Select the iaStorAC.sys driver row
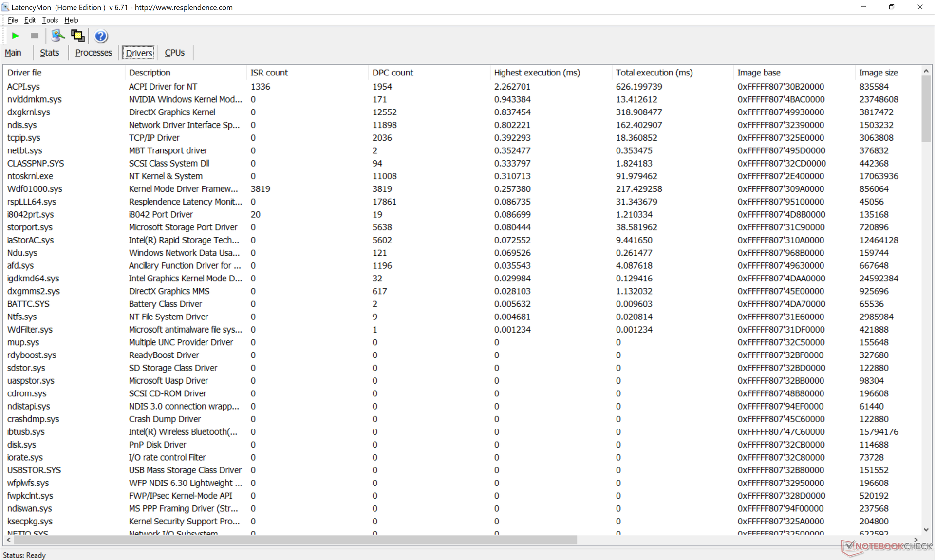 [462, 240]
